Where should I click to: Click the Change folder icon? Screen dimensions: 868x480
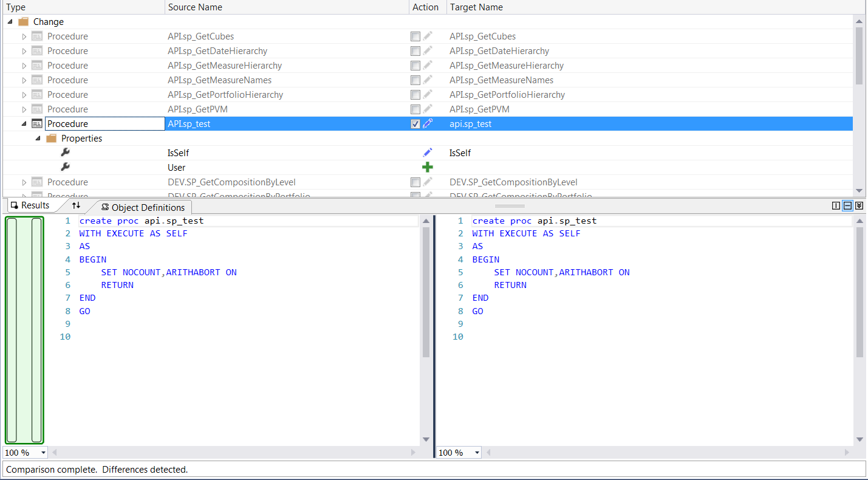[x=24, y=22]
